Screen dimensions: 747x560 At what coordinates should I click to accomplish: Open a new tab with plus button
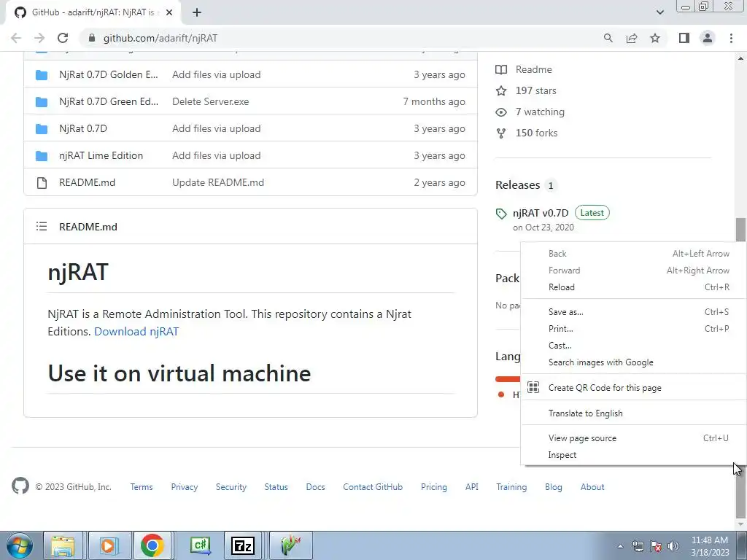point(197,12)
